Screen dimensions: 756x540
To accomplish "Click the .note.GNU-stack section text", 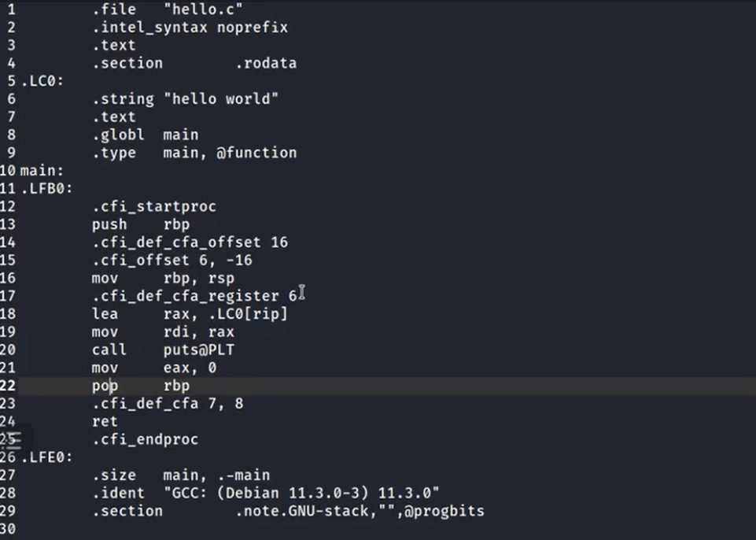I will pyautogui.click(x=360, y=511).
